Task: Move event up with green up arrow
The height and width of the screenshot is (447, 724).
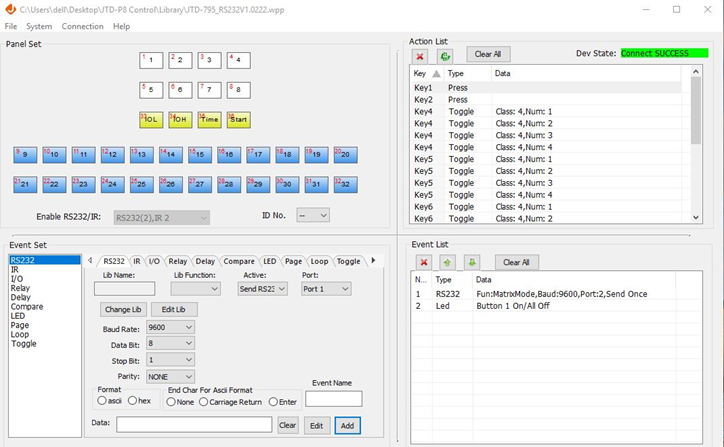Action: click(447, 262)
